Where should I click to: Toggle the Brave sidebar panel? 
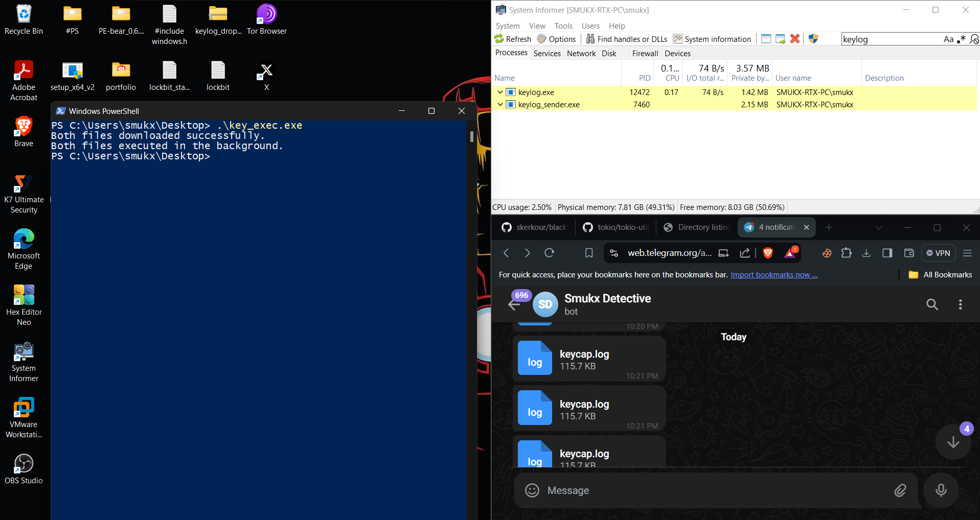[x=887, y=253]
